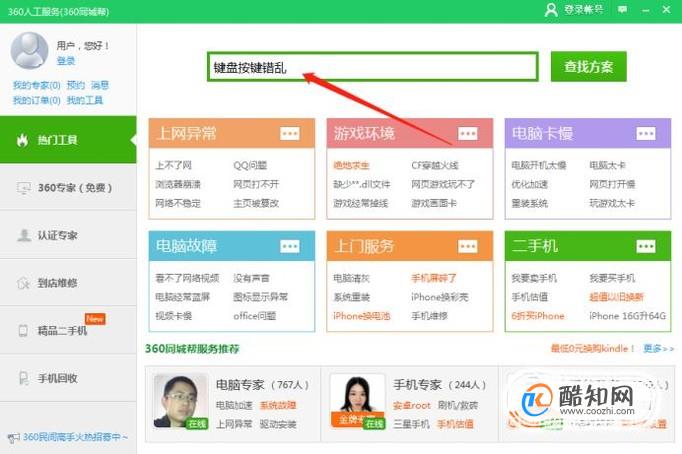Screen dimensions: 682x454
Task: Click the 主页被篡改 item
Action: [256, 203]
